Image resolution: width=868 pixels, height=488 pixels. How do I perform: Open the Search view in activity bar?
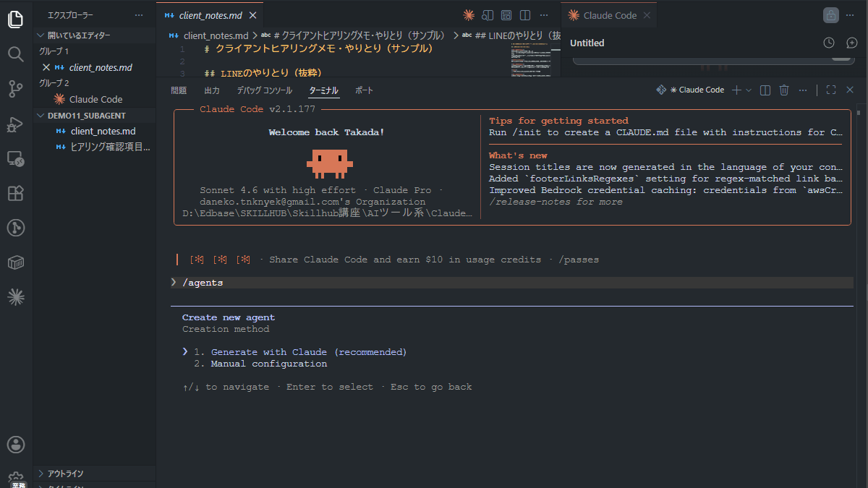click(15, 54)
